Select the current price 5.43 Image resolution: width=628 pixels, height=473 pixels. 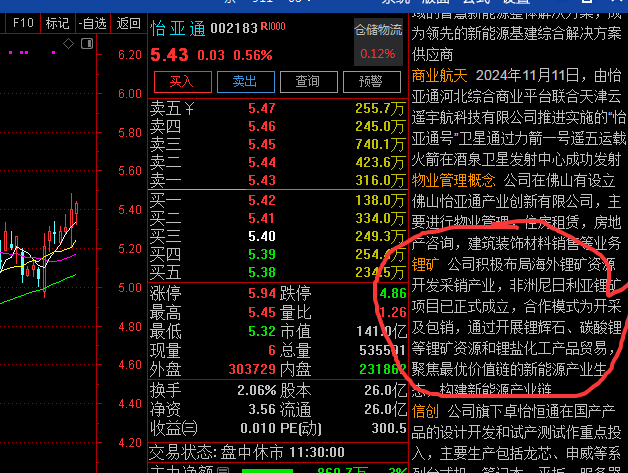[169, 55]
